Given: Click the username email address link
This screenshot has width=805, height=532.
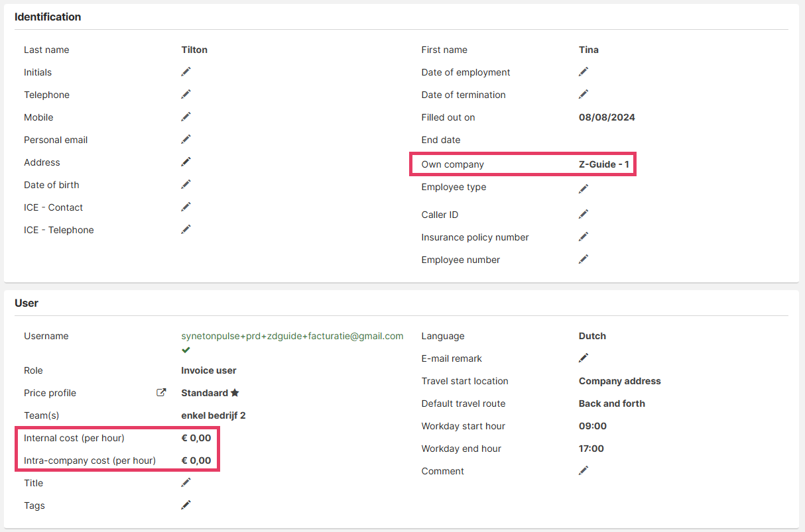Looking at the screenshot, I should (x=292, y=336).
